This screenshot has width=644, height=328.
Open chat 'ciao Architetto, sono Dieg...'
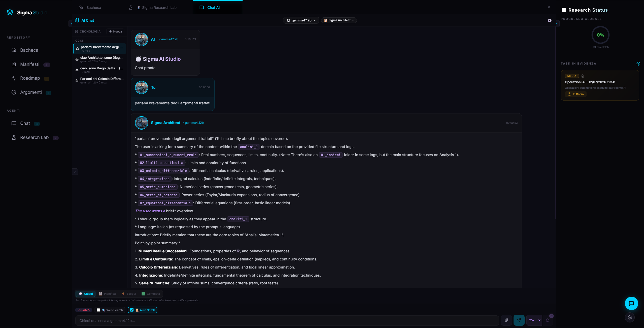[x=100, y=59]
